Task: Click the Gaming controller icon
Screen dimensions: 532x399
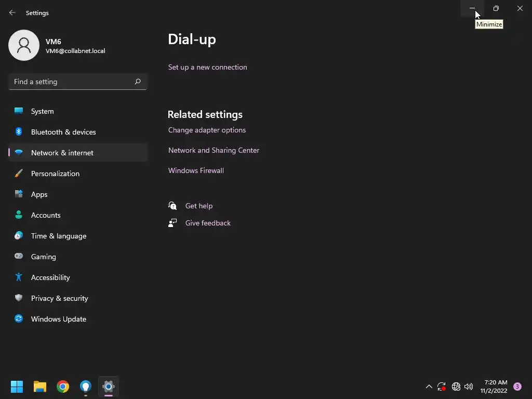Action: click(19, 256)
